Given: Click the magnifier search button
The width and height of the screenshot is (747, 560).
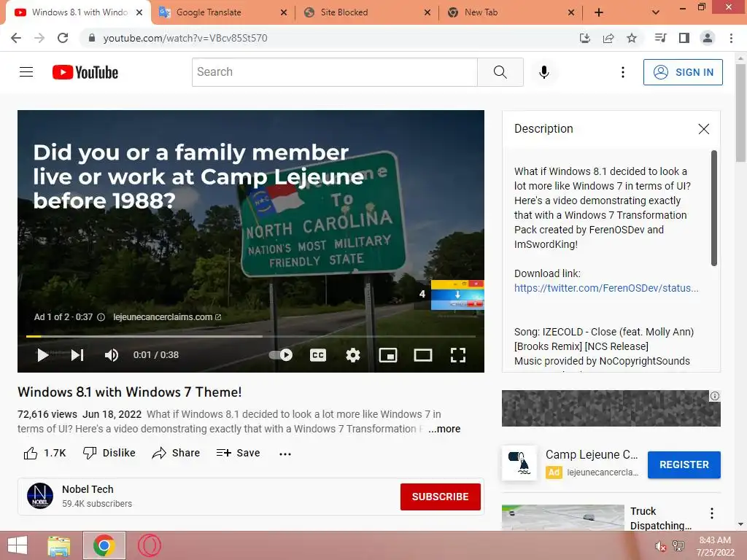Looking at the screenshot, I should (x=500, y=72).
